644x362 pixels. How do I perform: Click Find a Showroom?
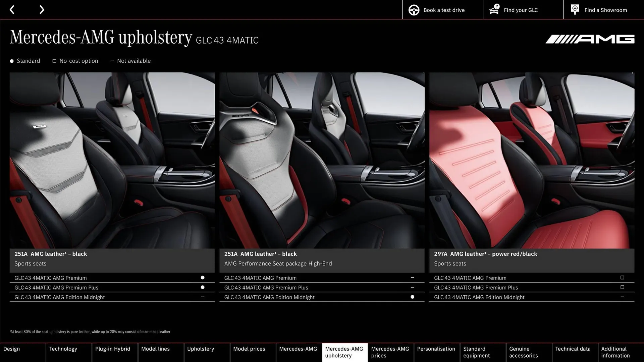pos(605,10)
